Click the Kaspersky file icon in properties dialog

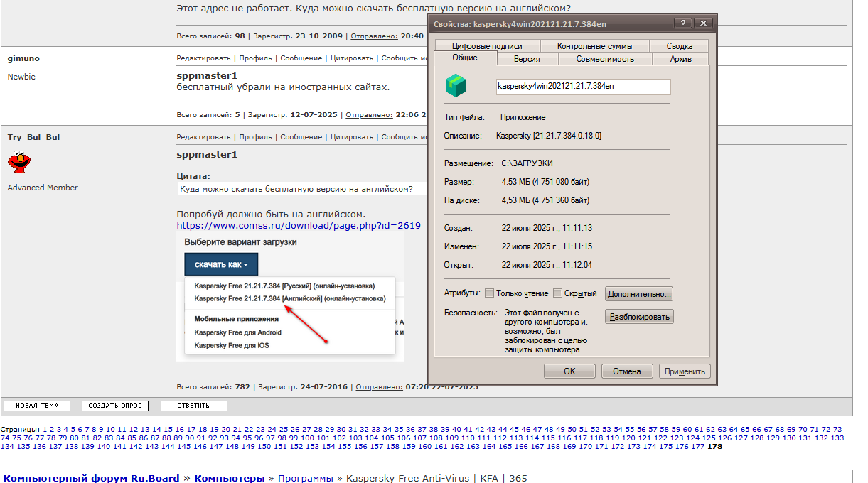[x=455, y=86]
